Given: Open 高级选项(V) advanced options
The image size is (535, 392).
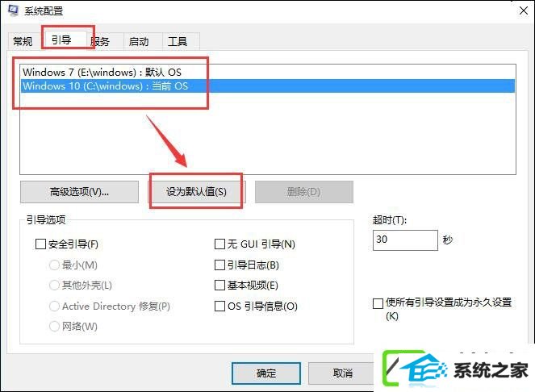Looking at the screenshot, I should tap(80, 192).
